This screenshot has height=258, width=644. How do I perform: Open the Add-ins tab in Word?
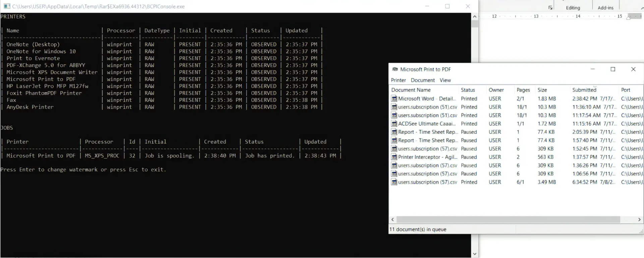(605, 8)
